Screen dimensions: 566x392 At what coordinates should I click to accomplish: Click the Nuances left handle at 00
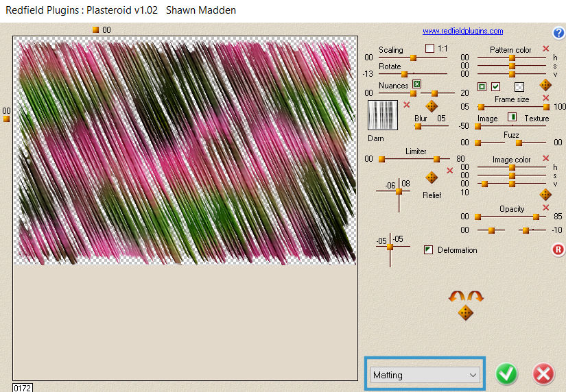click(x=413, y=93)
